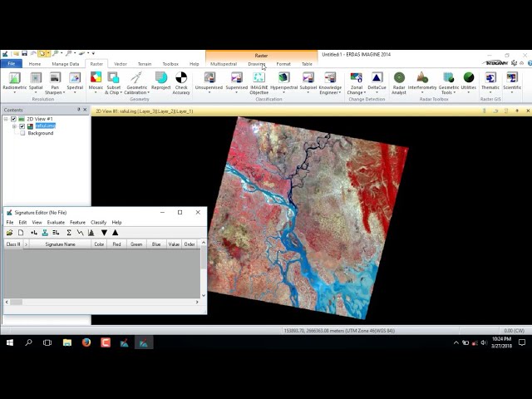532x399 pixels.
Task: Create new signature from AOI icon
Action: click(34, 233)
